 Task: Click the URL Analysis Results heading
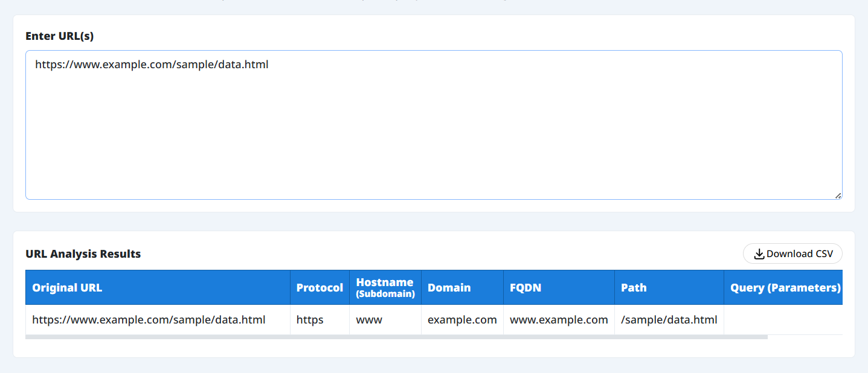click(83, 254)
